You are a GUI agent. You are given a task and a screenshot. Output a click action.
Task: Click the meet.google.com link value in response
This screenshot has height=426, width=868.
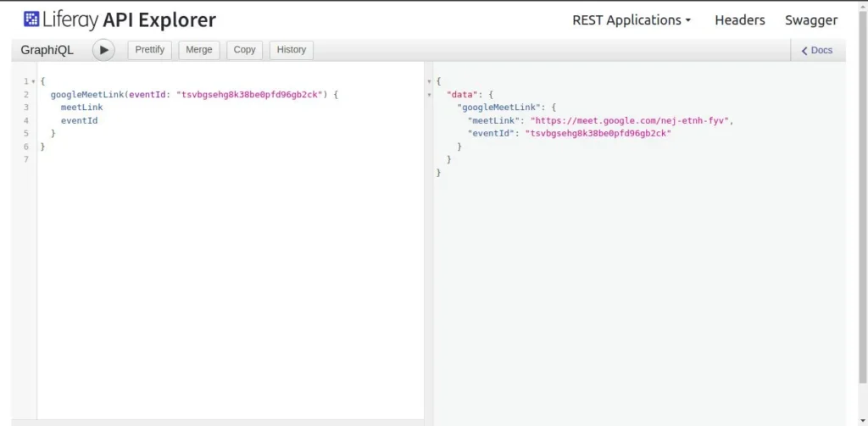(x=632, y=120)
